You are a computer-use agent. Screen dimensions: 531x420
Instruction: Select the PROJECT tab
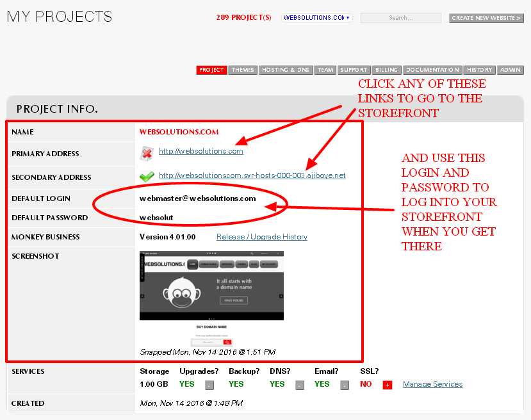pyautogui.click(x=211, y=70)
